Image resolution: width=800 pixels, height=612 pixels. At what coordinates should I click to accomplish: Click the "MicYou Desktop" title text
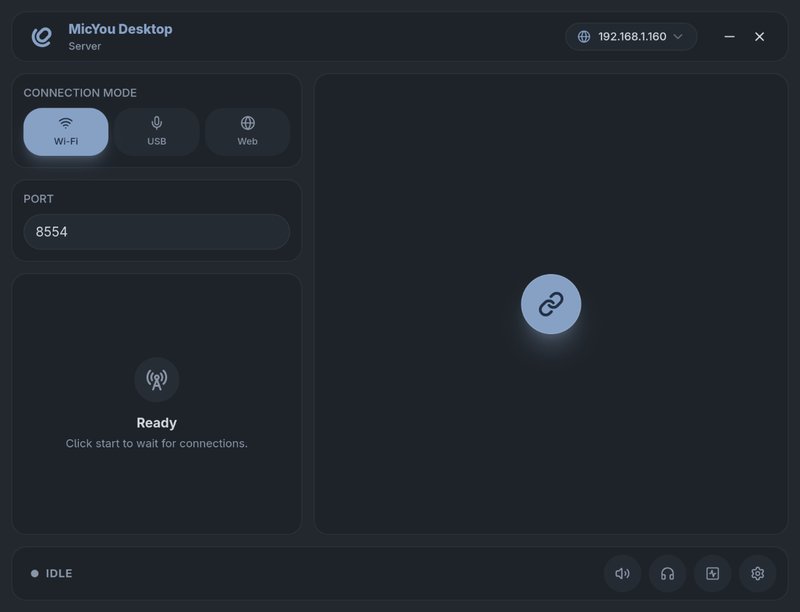(120, 29)
